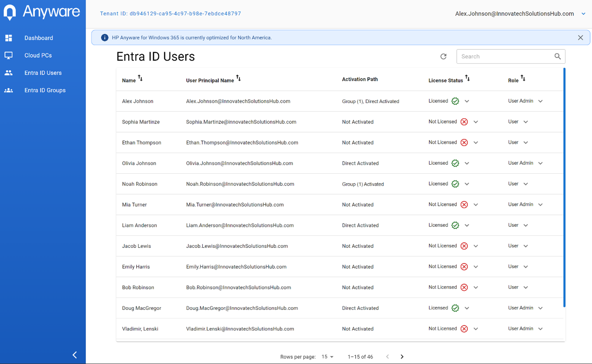This screenshot has width=592, height=364.
Task: Click the search magnifier icon
Action: [x=557, y=56]
